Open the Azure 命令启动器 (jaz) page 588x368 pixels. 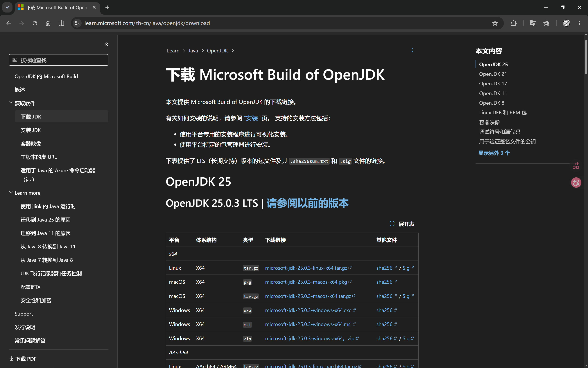tap(58, 175)
